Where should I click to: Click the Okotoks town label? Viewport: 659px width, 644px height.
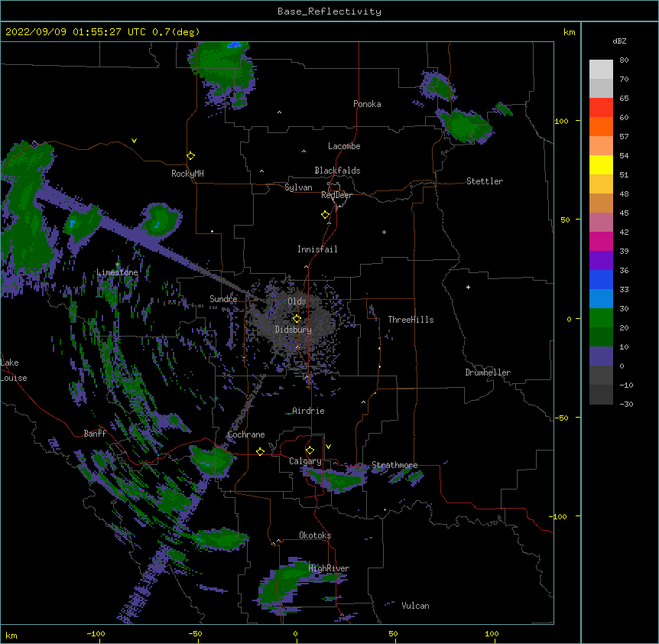[x=315, y=535]
